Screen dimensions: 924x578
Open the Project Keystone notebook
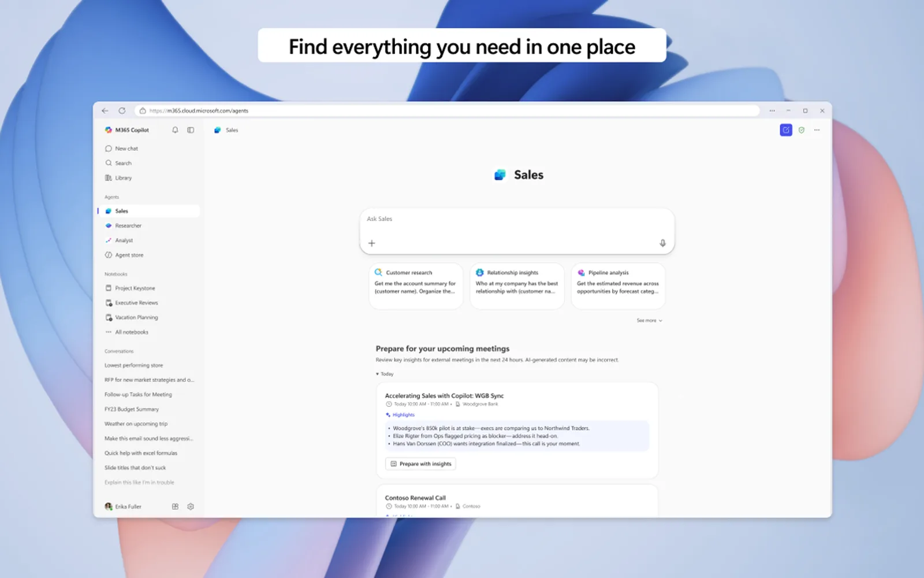(150, 288)
